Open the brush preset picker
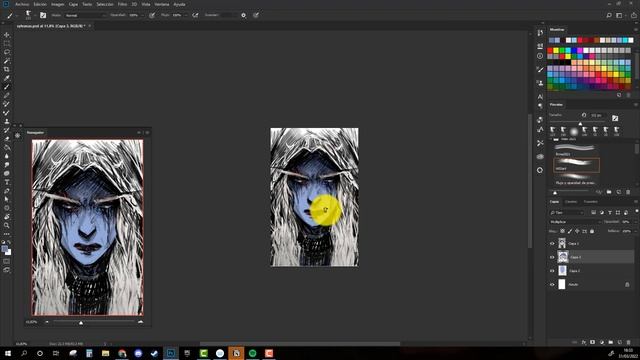 [x=29, y=15]
